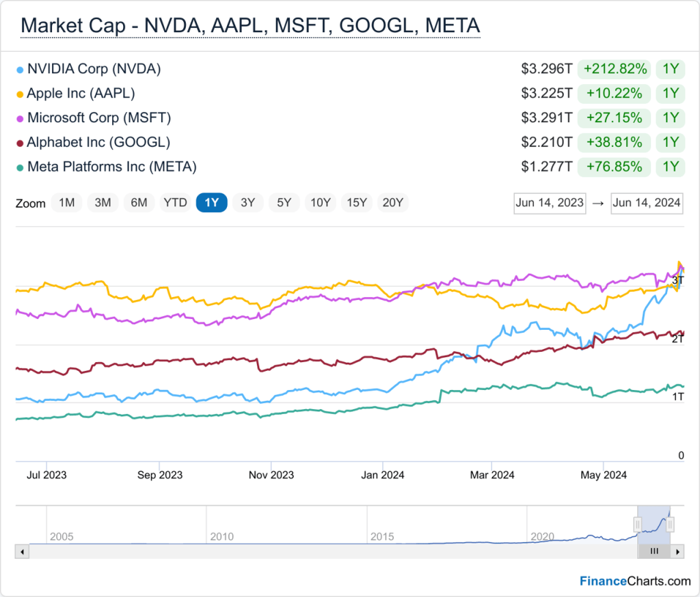The image size is (700, 597).
Task: Select the 3M zoom range
Action: [103, 203]
